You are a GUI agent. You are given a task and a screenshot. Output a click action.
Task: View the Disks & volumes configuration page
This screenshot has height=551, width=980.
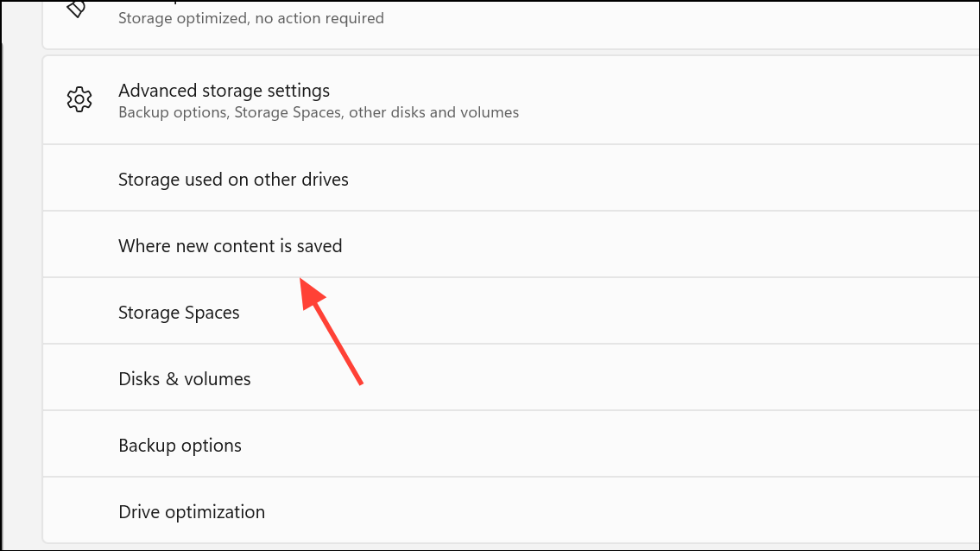(184, 378)
